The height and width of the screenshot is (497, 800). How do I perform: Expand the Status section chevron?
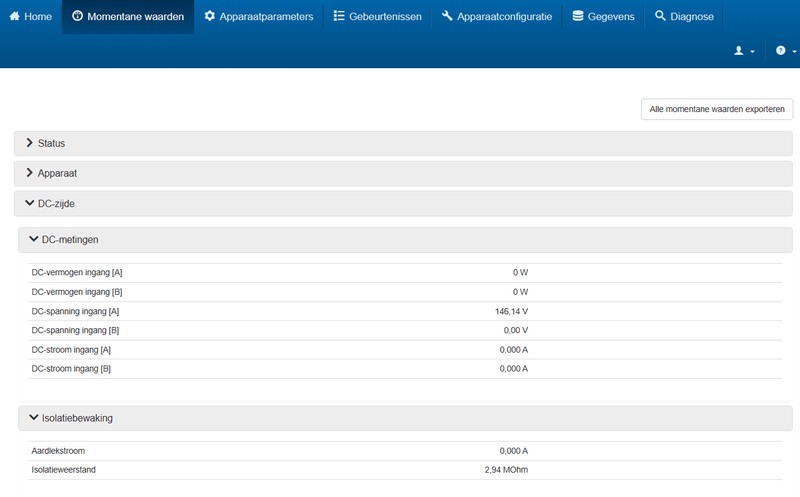coord(30,143)
